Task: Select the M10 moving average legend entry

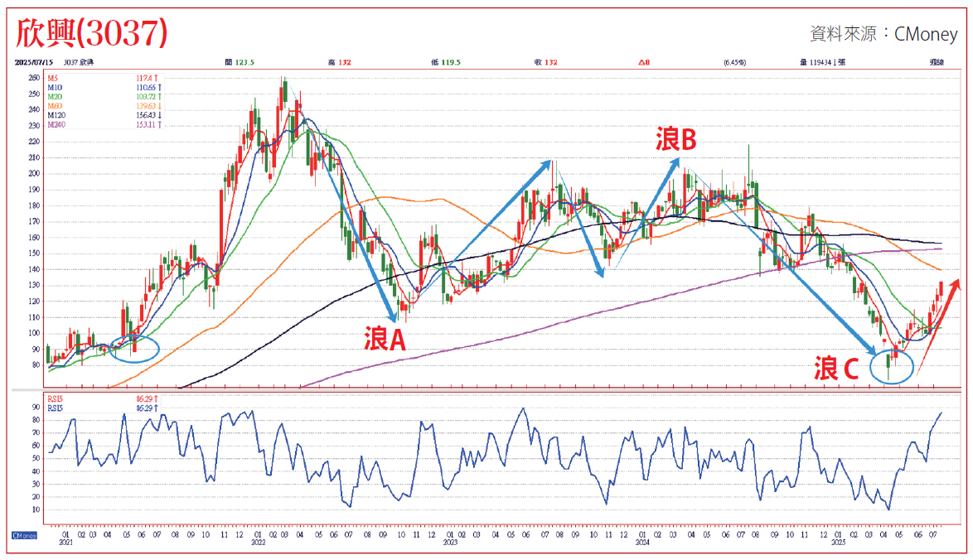Action: (55, 87)
